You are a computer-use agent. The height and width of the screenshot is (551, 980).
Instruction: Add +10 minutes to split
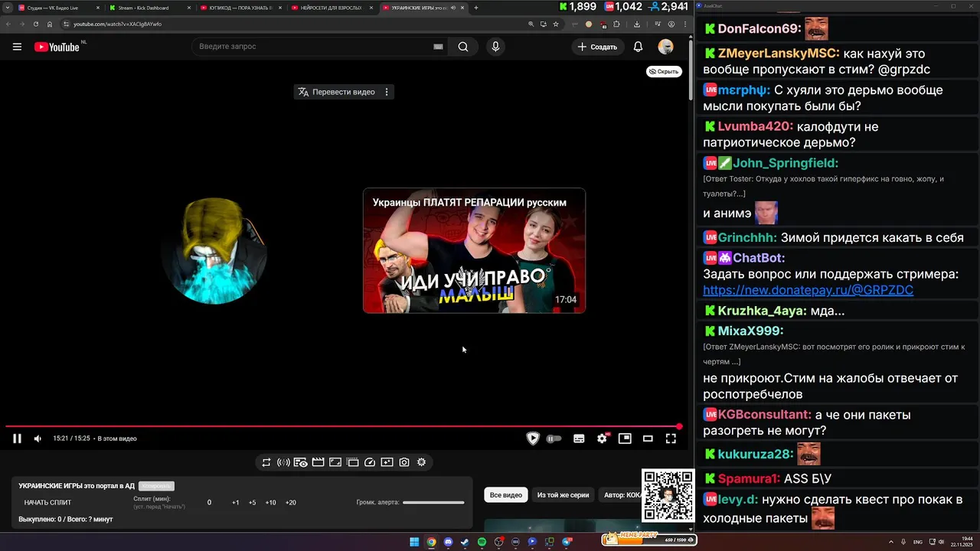click(x=270, y=503)
